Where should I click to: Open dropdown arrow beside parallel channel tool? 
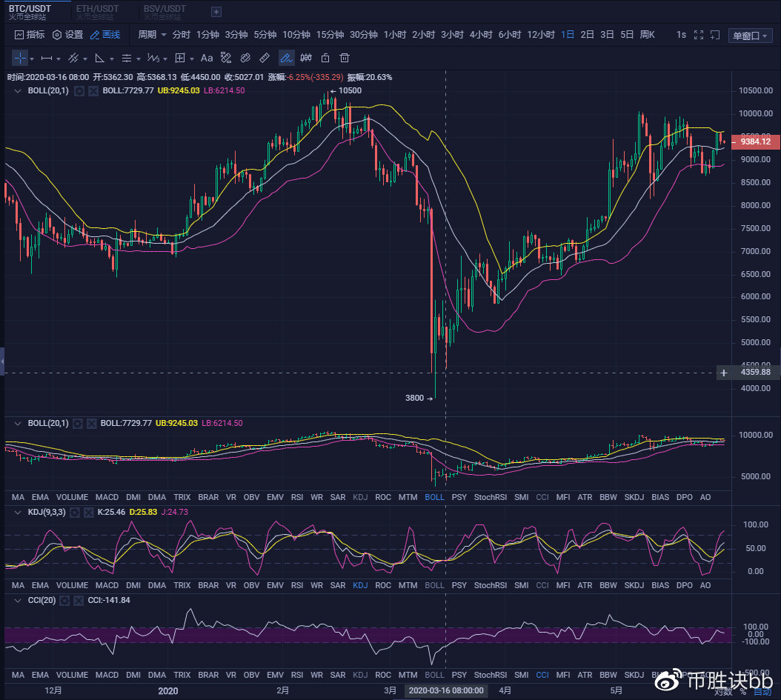[85, 59]
